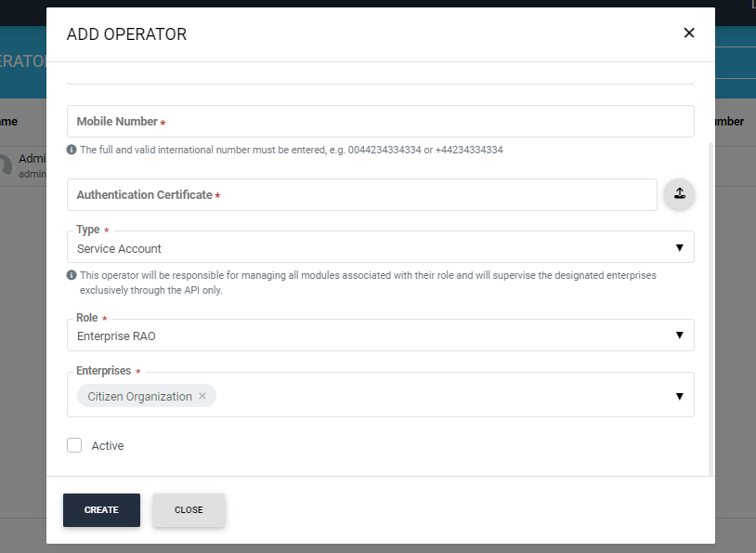Click the dialog's vertical scrollbar
The width and height of the screenshot is (756, 553).
click(x=711, y=307)
